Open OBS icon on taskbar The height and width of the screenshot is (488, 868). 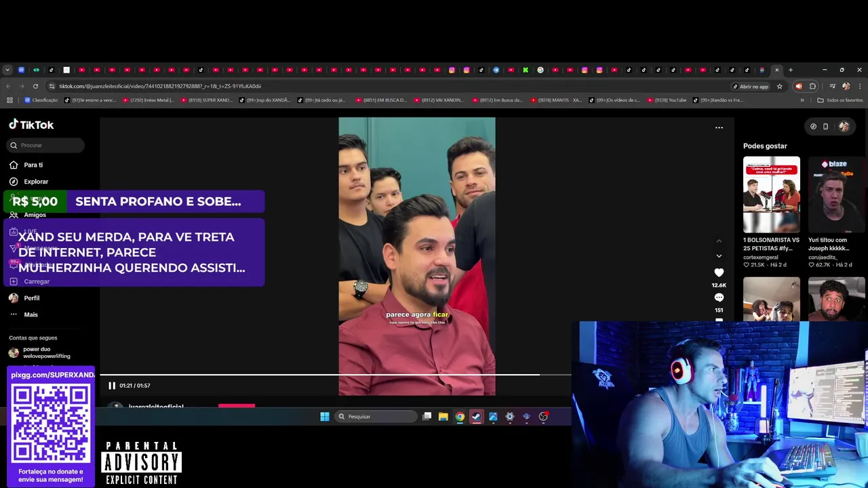[543, 417]
